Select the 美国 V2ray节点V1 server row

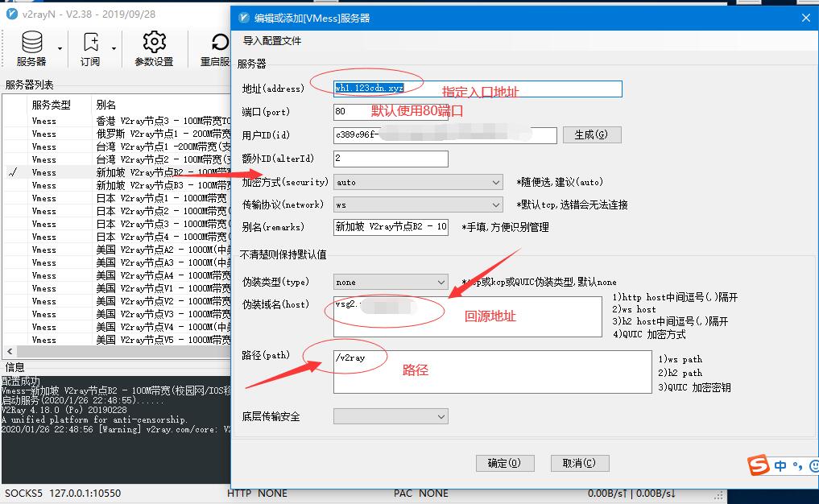[x=117, y=288]
